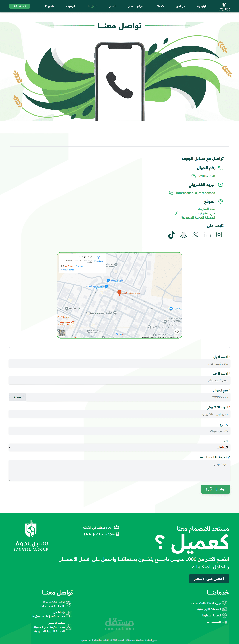Viewport: 239px width, 644px height.
Task: Copy the info@sanabilaljowf.com.sa email address
Action: click(171, 193)
